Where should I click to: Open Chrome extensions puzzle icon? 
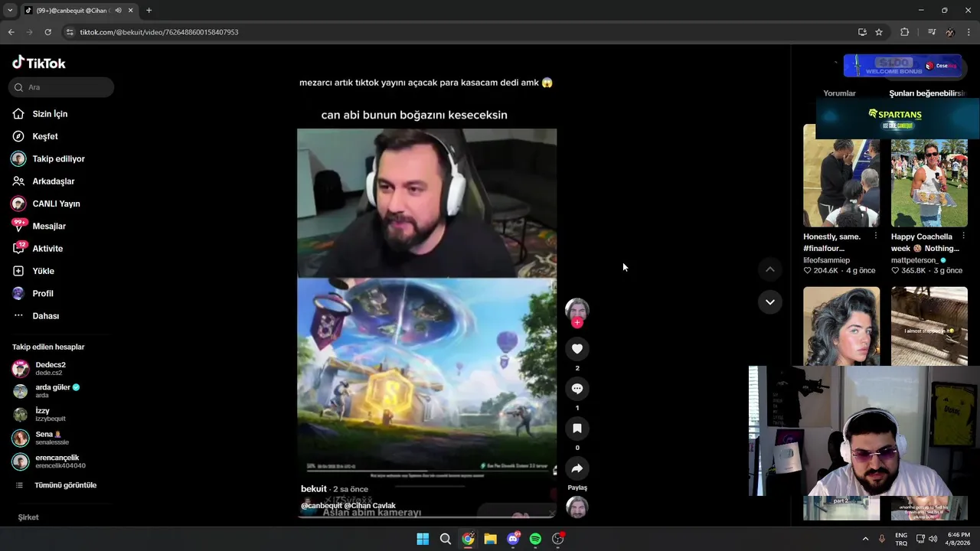tap(904, 32)
